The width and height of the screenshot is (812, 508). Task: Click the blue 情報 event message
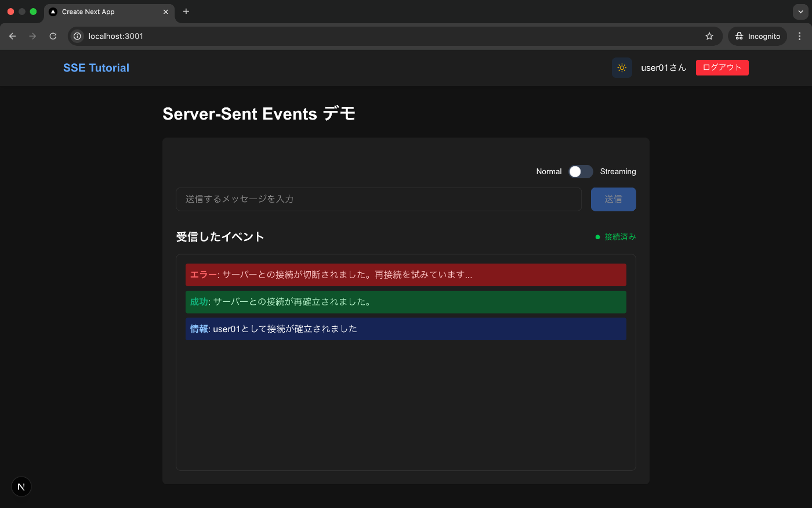point(406,329)
